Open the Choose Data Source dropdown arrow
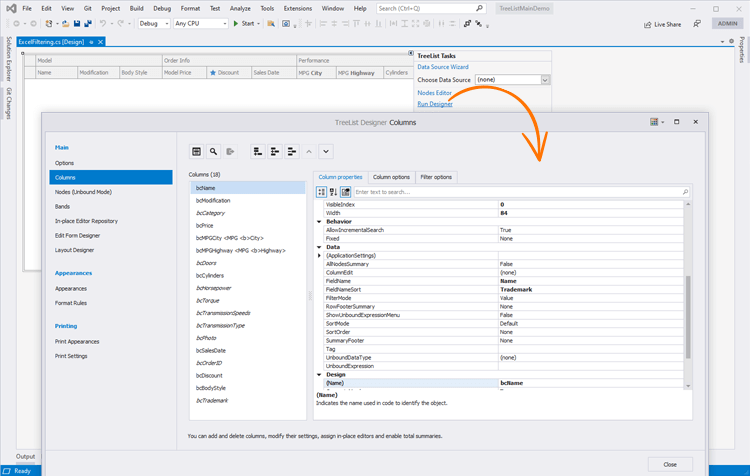 tap(545, 80)
